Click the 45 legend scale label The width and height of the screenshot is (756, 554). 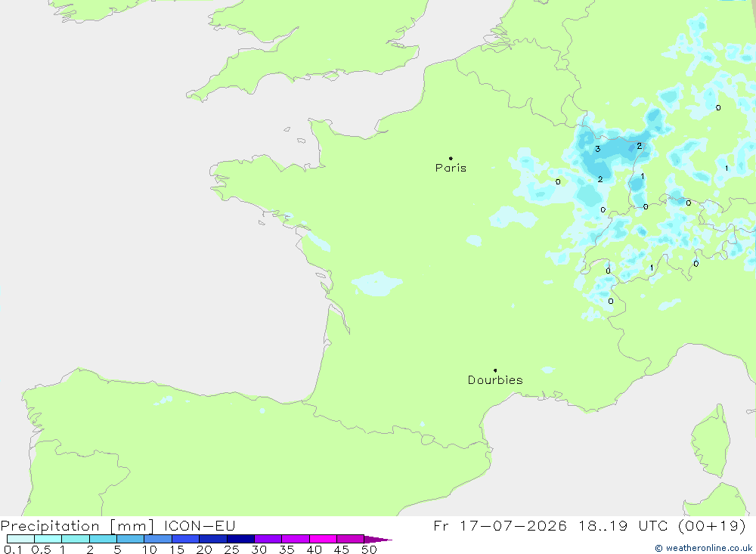342,549
